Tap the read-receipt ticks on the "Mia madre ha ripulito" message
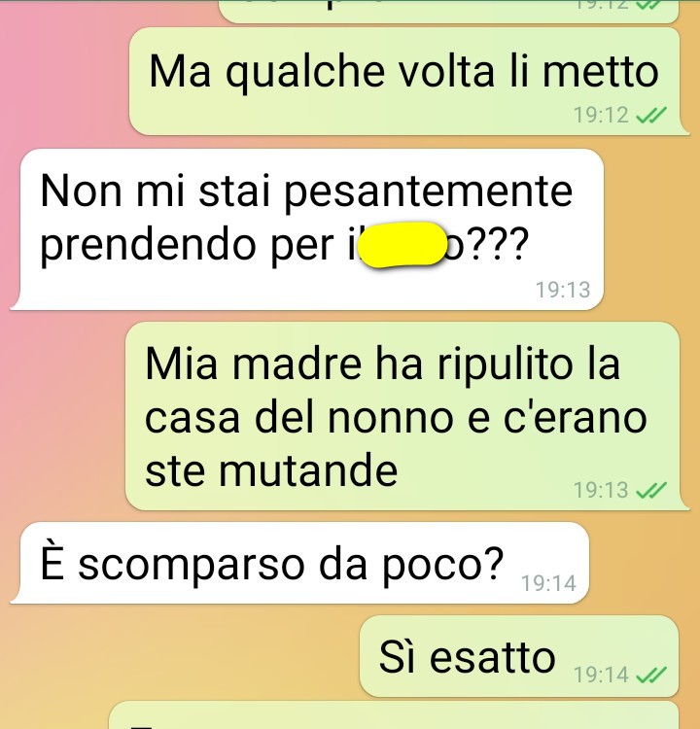 pyautogui.click(x=651, y=490)
